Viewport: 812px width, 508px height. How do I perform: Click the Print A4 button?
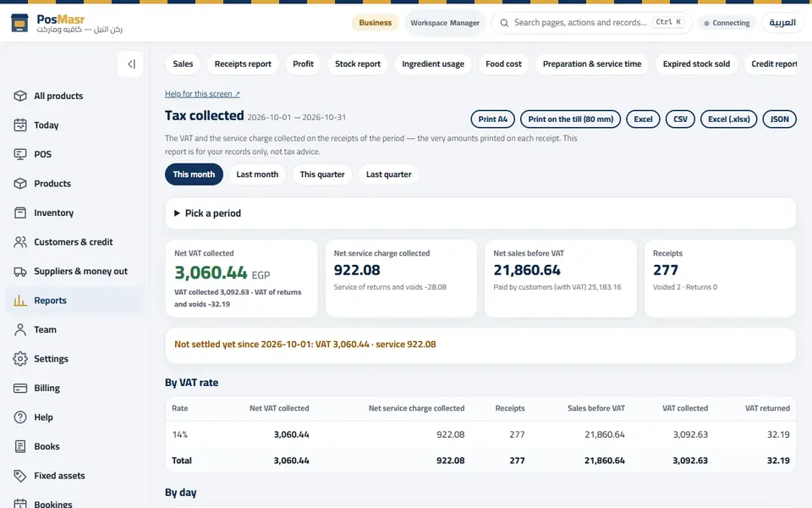(492, 119)
